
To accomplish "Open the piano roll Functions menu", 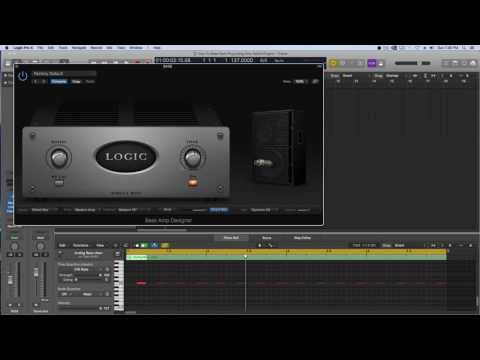I will pyautogui.click(x=81, y=245).
